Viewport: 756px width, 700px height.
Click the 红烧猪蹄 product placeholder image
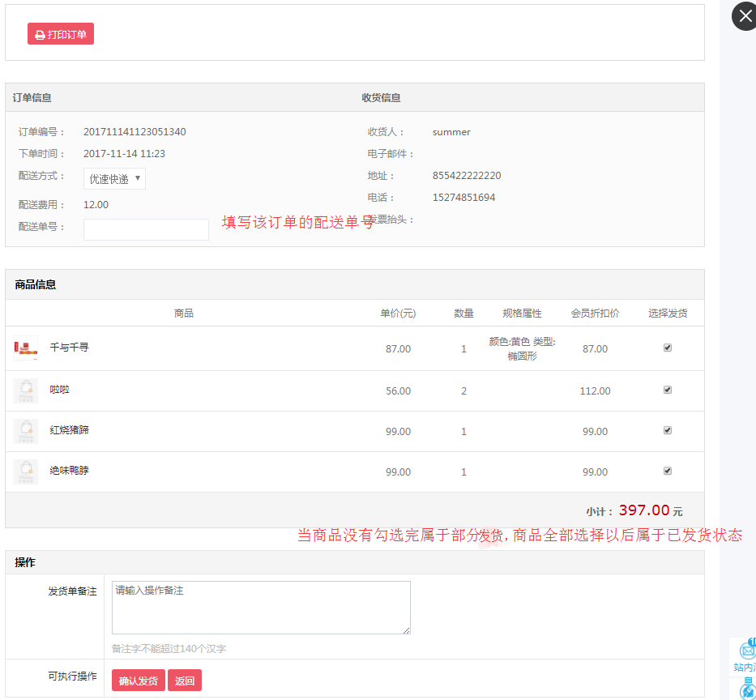click(x=26, y=431)
